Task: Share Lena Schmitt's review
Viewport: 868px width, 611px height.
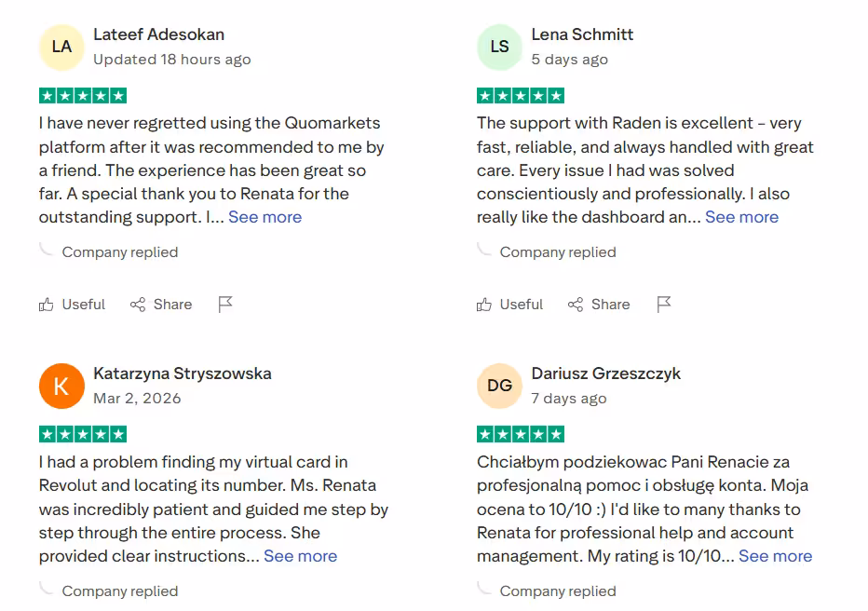Action: 599,305
